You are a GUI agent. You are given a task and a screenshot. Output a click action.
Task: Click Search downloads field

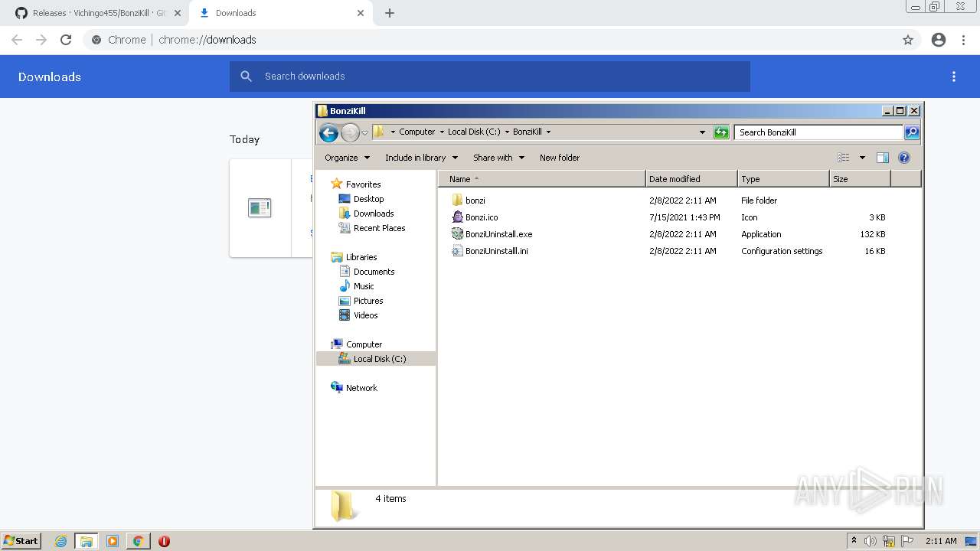(490, 77)
